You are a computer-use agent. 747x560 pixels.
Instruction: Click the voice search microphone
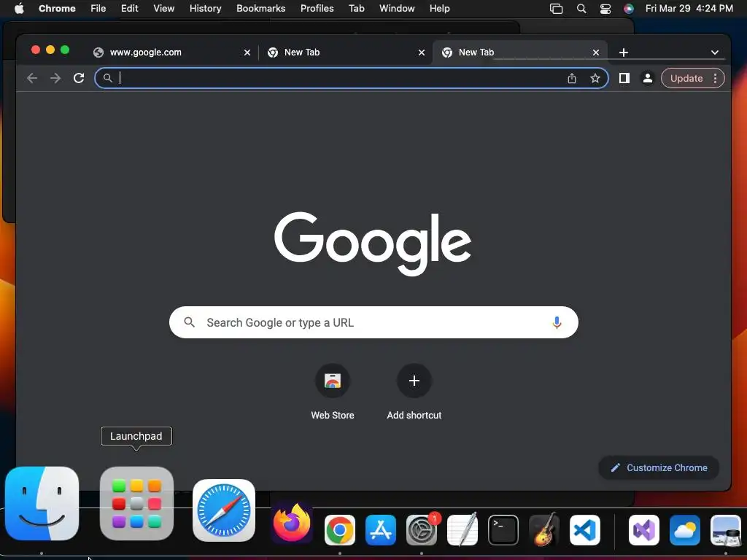click(x=557, y=322)
